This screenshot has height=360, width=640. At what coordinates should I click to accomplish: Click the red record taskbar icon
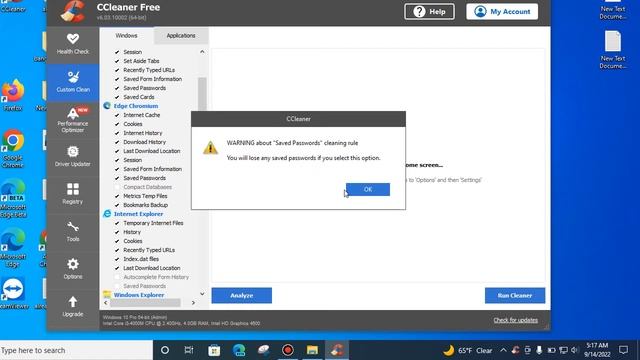tap(288, 350)
